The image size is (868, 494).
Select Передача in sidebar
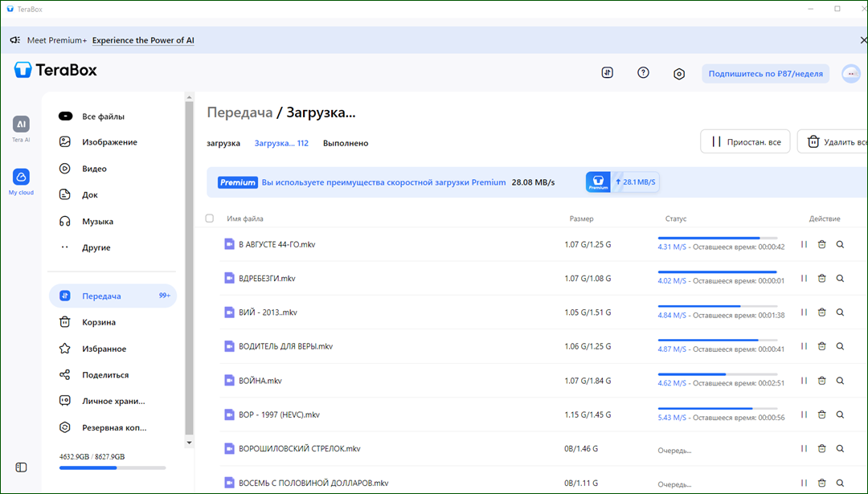click(x=113, y=296)
